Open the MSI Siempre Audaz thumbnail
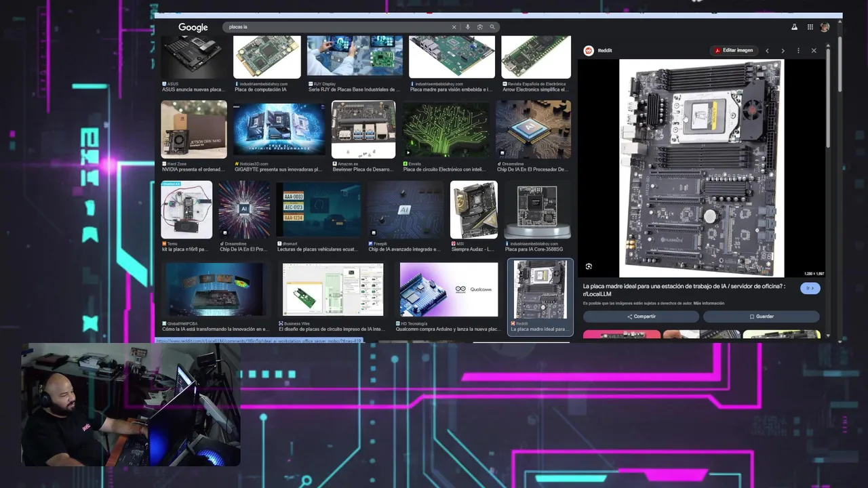The image size is (868, 488). (474, 209)
